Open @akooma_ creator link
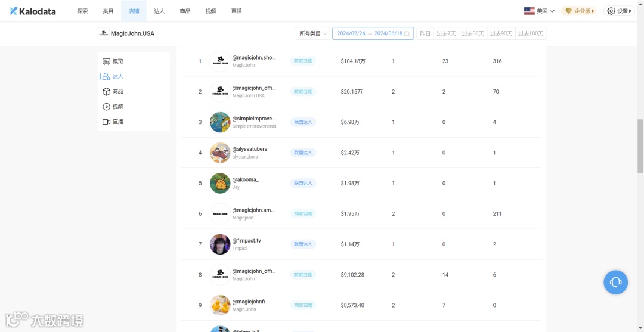Screen dimensions: 644x332 tap(246, 180)
